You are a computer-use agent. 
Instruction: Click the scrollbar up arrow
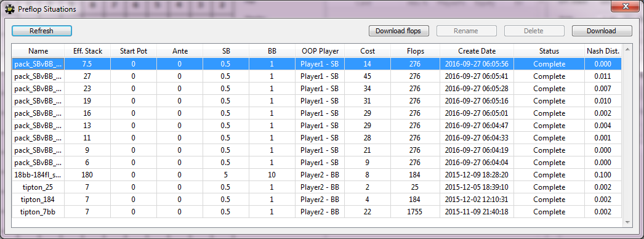click(627, 50)
